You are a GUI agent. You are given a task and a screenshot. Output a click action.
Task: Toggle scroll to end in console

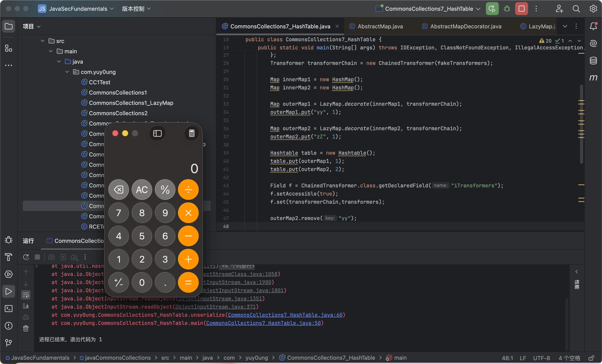pos(26,306)
